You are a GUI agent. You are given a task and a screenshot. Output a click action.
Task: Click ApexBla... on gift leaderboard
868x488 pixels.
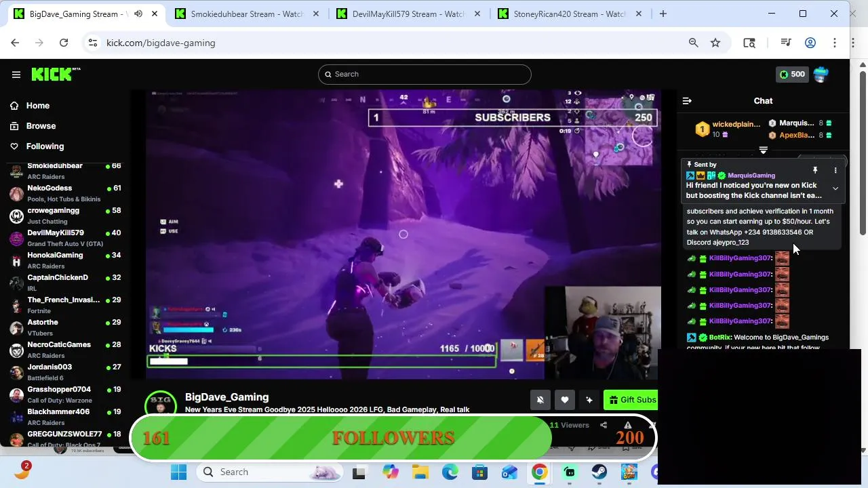click(797, 135)
